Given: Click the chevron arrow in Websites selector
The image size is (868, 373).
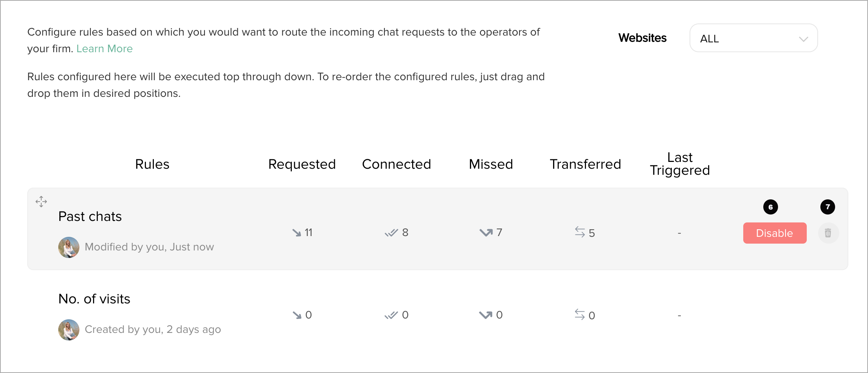Looking at the screenshot, I should point(803,39).
